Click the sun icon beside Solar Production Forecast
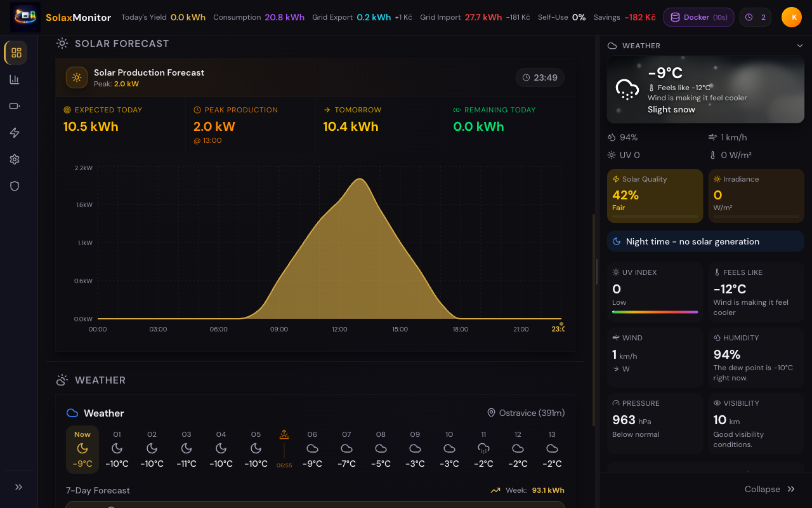The image size is (812, 508). (77, 77)
